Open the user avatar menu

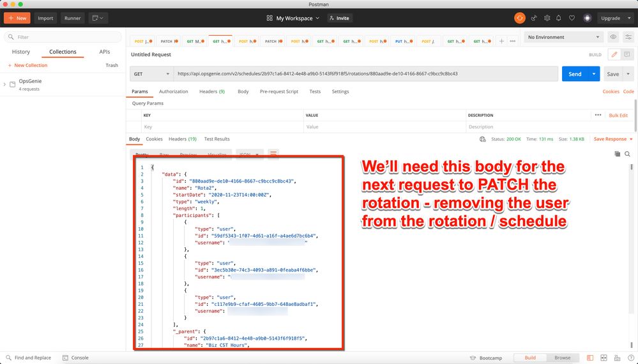pos(587,18)
